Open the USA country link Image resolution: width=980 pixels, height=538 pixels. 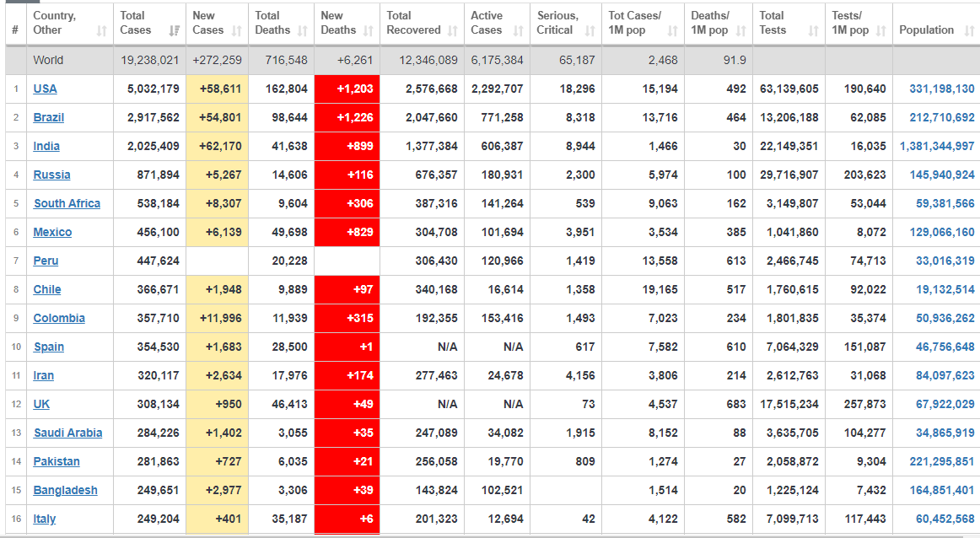tap(45, 89)
